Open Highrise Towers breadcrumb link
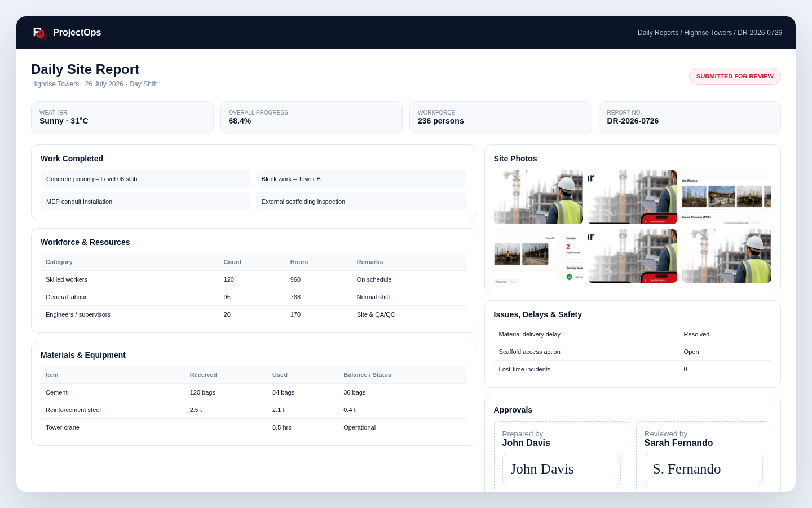 point(708,33)
